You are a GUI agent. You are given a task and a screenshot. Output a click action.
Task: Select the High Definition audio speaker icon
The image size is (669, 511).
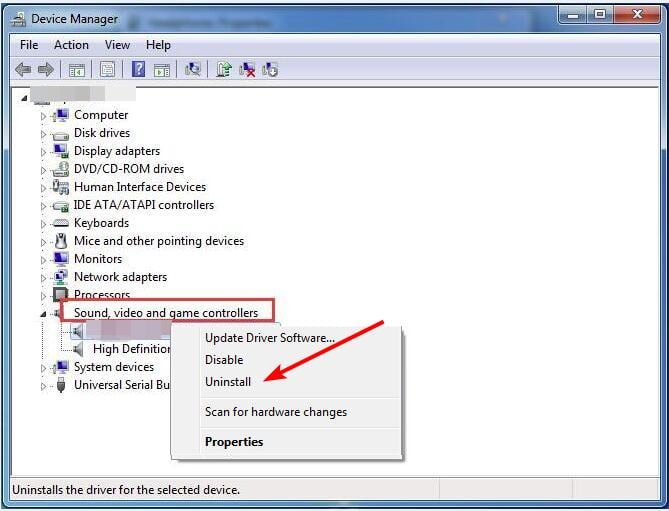(x=79, y=349)
